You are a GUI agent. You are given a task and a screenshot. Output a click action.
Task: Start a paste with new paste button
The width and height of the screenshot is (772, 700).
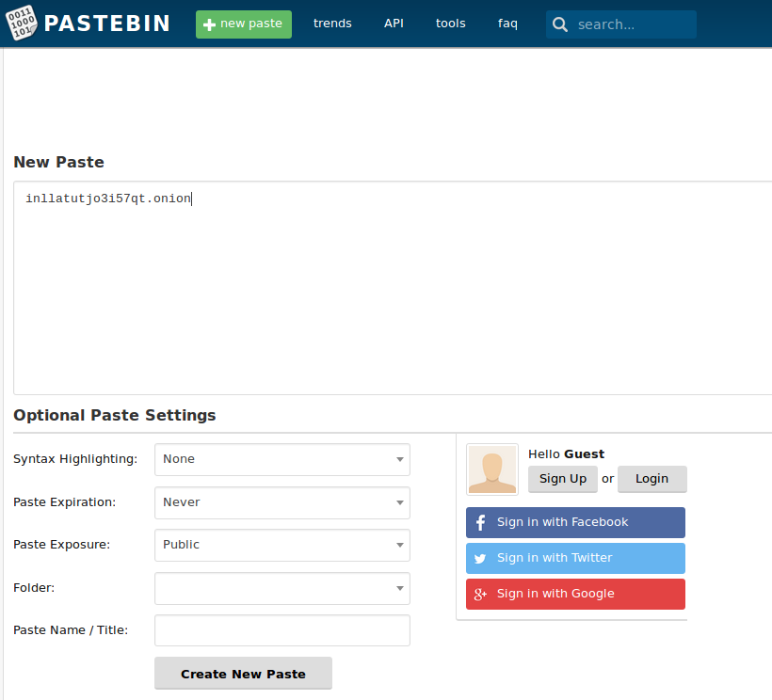244,24
